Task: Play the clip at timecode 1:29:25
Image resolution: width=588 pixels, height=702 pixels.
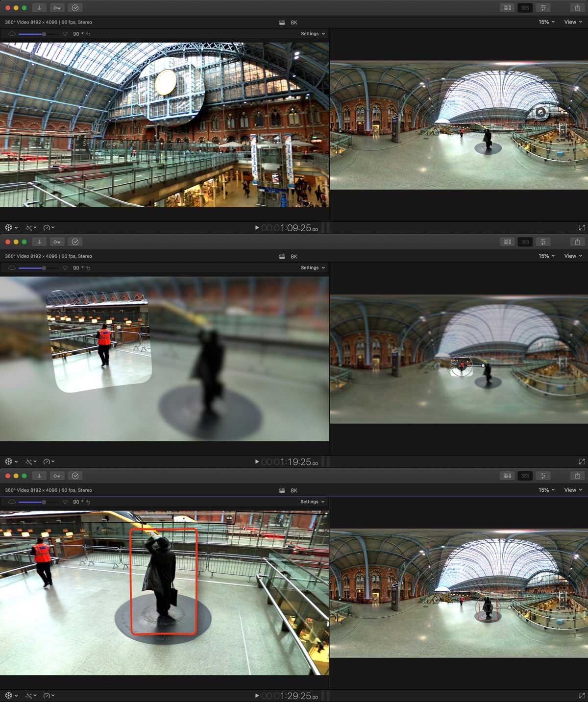Action: point(257,696)
